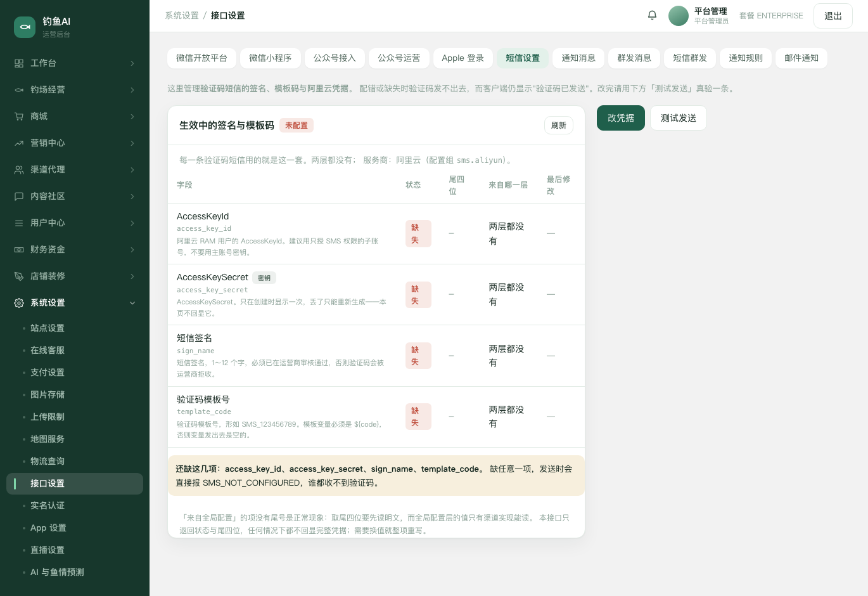
Task: Click the 营销中心 trend chart icon
Action: pos(19,143)
